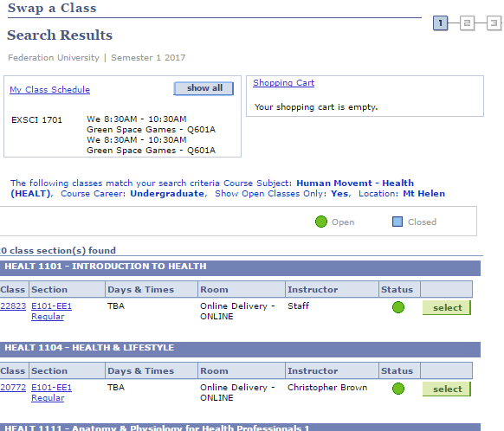Click Mt Helen location criteria text
Viewport: 504px width, 431px height.
click(424, 194)
